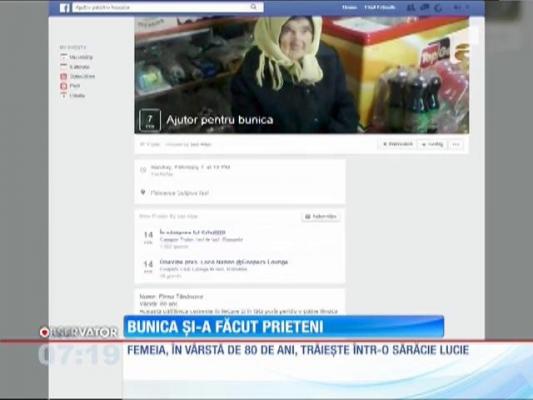Open the messages icon in top bar

tap(425, 7)
